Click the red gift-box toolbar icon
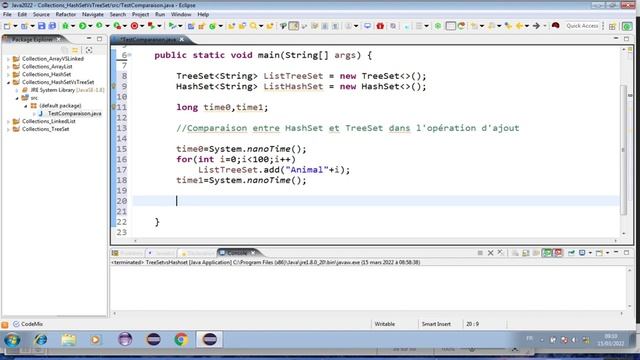This screenshot has height=360, width=640. click(380, 26)
